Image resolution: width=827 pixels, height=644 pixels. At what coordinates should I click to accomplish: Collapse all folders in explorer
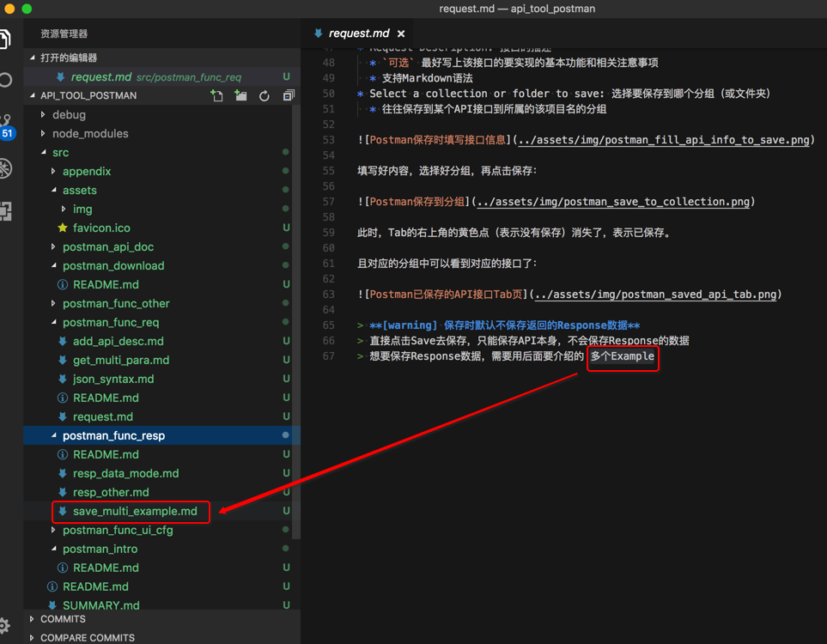tap(289, 96)
